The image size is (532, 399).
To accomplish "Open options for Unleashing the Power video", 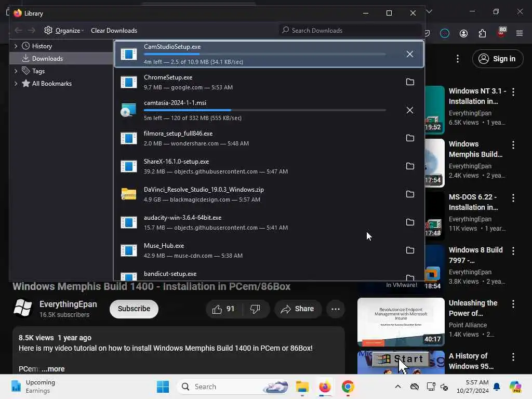I will (x=513, y=304).
